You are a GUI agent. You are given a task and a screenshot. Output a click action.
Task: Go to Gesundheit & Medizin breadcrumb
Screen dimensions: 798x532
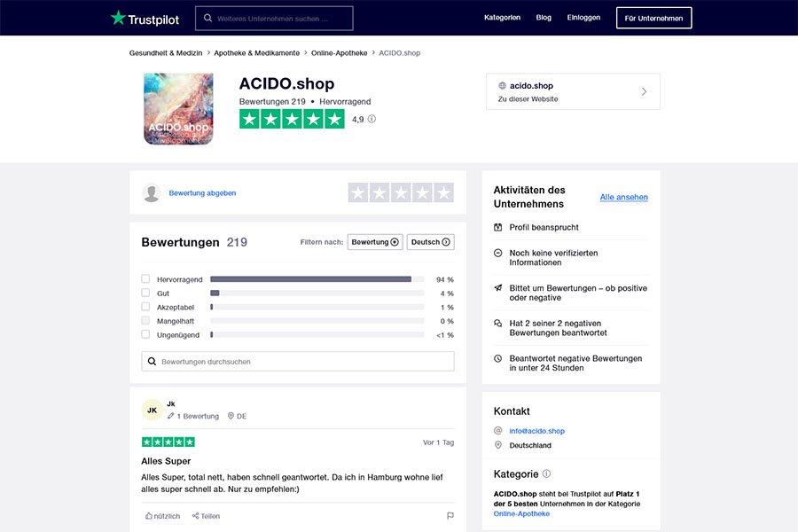166,53
